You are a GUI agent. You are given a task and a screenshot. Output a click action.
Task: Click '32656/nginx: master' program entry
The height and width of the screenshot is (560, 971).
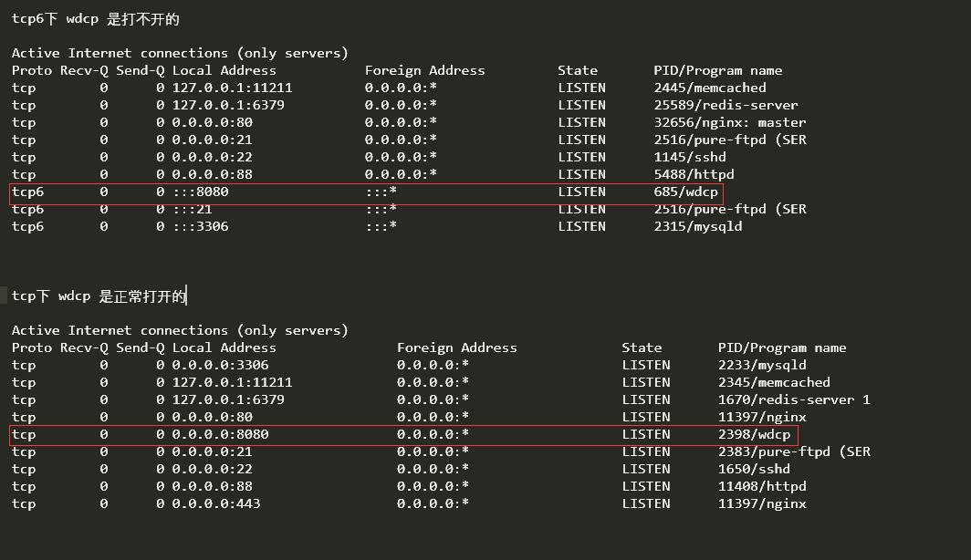point(730,123)
